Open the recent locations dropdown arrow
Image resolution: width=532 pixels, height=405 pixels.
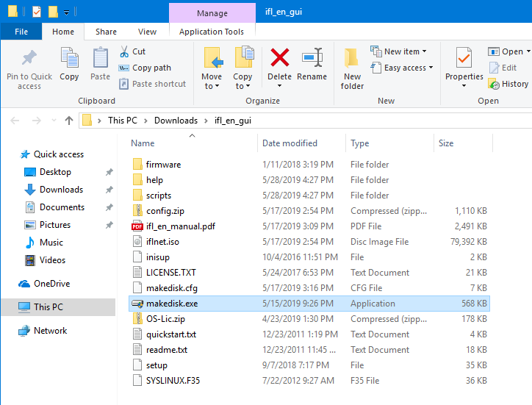[x=54, y=121]
